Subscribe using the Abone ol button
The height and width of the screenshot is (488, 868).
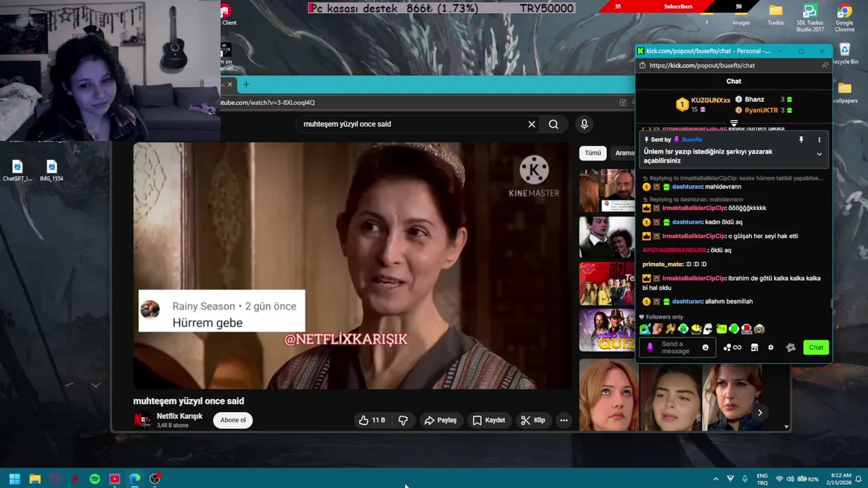click(x=233, y=420)
